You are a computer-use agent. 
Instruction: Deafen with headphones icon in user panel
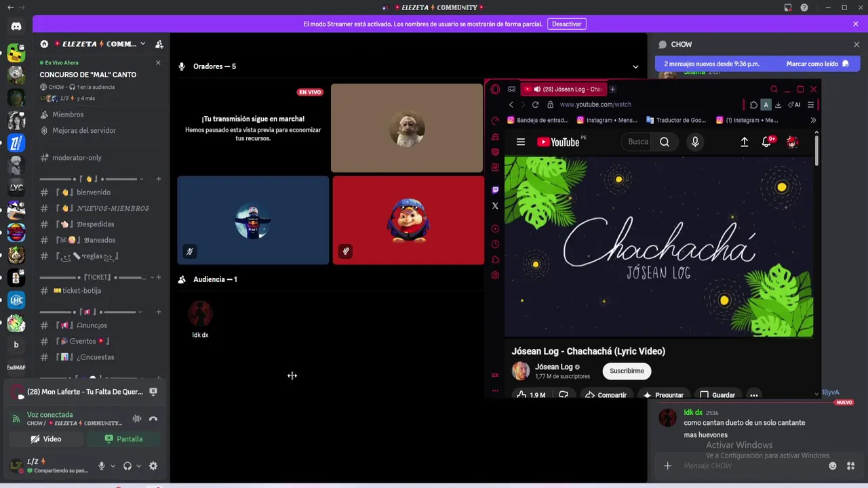pos(127,466)
